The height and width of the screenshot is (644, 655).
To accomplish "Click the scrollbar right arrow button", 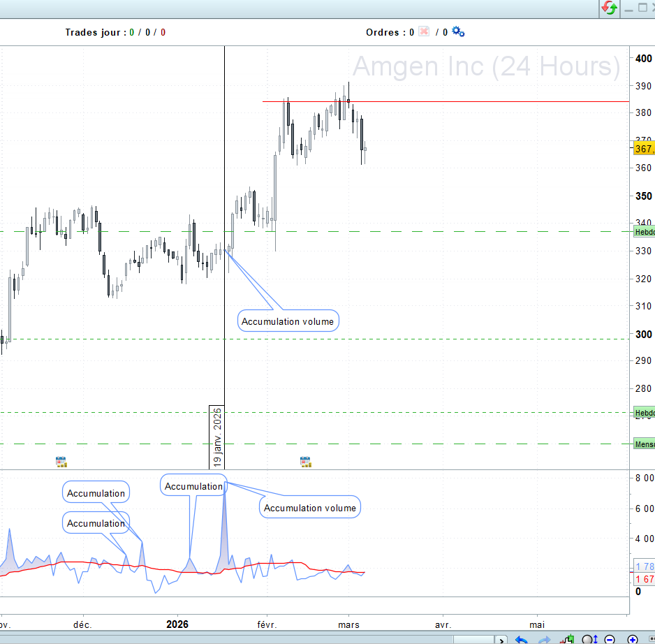I will tap(501, 640).
